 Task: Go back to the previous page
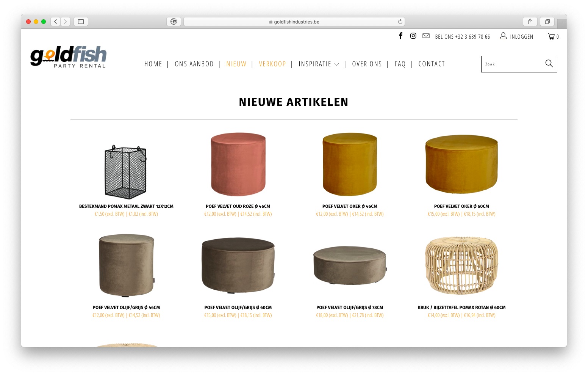click(x=56, y=22)
